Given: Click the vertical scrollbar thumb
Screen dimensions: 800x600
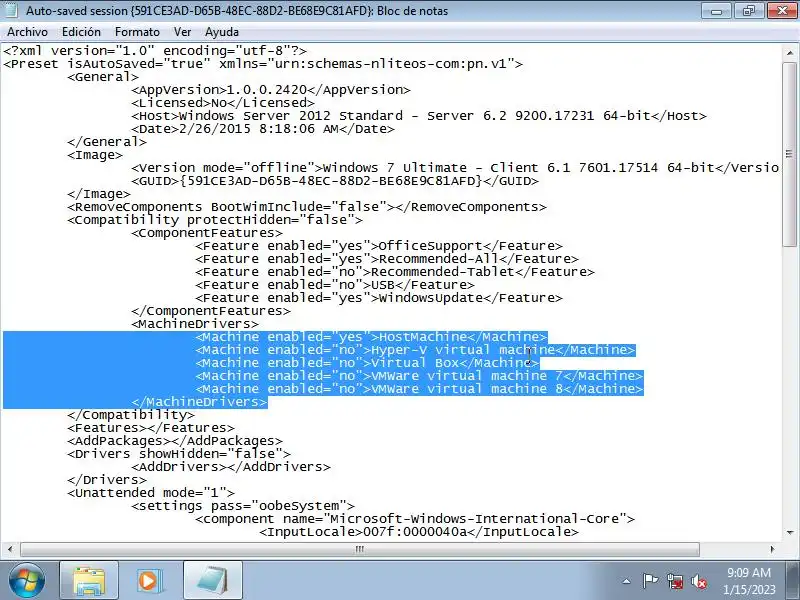Looking at the screenshot, I should click(789, 156).
